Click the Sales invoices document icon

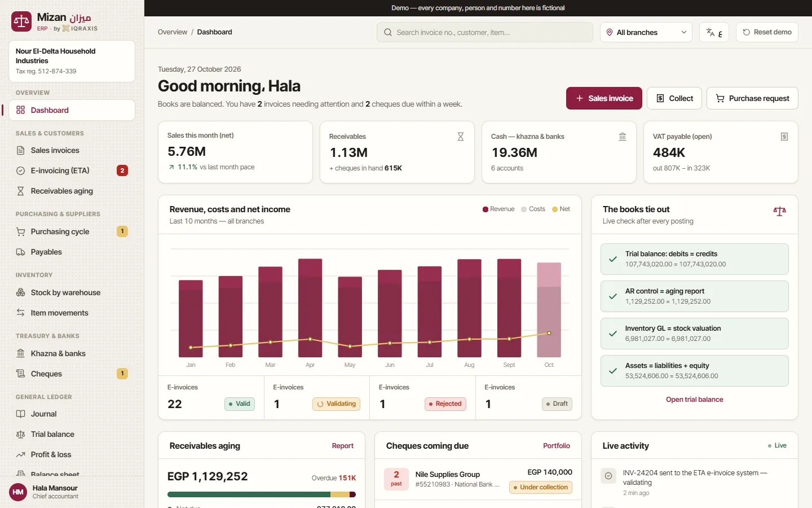click(x=21, y=150)
